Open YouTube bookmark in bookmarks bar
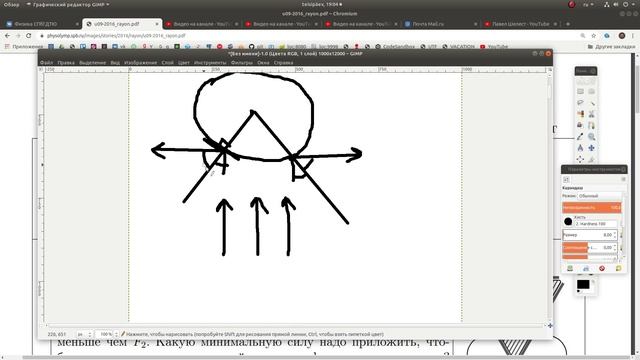The width and height of the screenshot is (640, 360). tap(494, 47)
